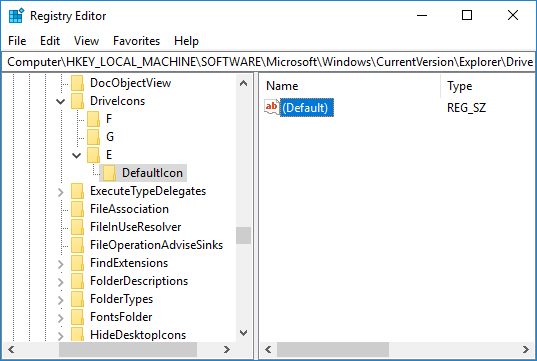Click the DriveIcons folder icon
The height and width of the screenshot is (361, 537).
point(77,101)
